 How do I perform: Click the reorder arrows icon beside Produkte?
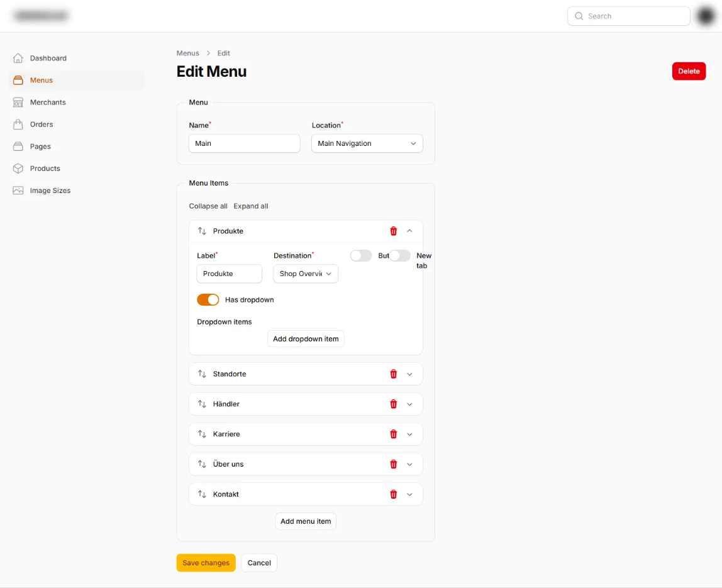point(202,231)
